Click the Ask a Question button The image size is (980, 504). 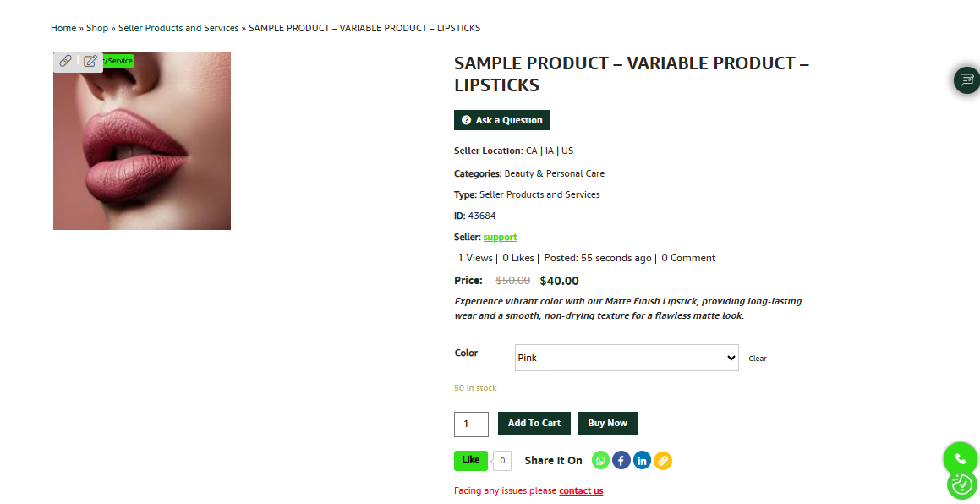pos(502,120)
